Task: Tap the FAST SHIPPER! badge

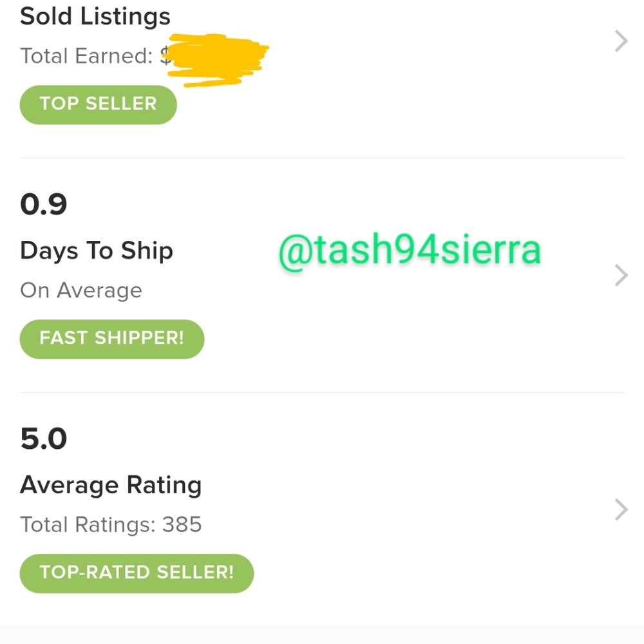Action: [111, 339]
